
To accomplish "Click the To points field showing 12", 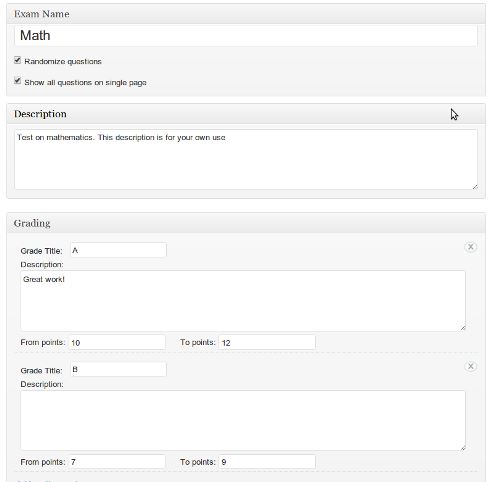I will (267, 342).
